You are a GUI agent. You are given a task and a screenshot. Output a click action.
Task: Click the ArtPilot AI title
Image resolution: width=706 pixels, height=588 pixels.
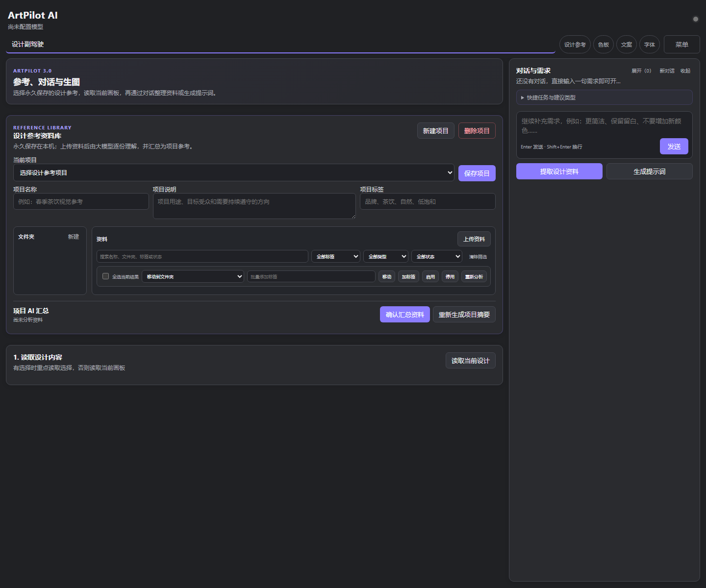coord(33,15)
